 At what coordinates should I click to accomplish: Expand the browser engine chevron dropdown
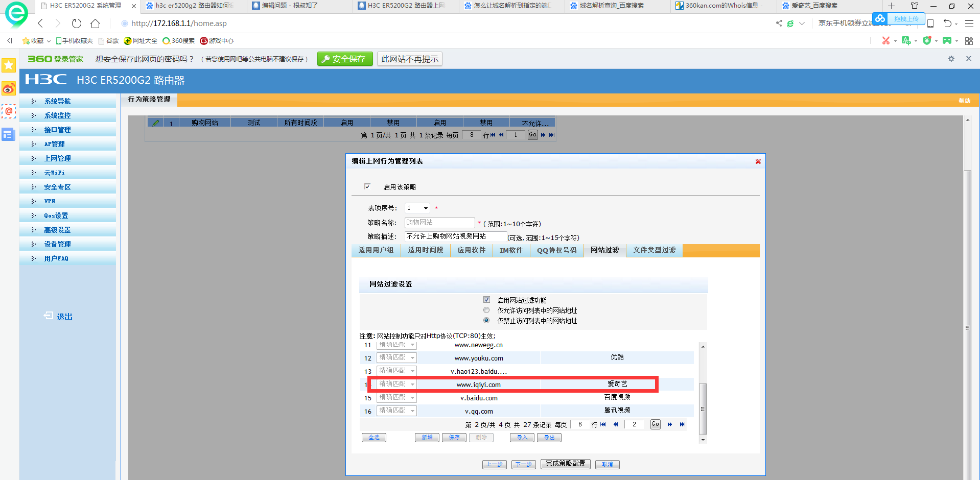(x=802, y=23)
